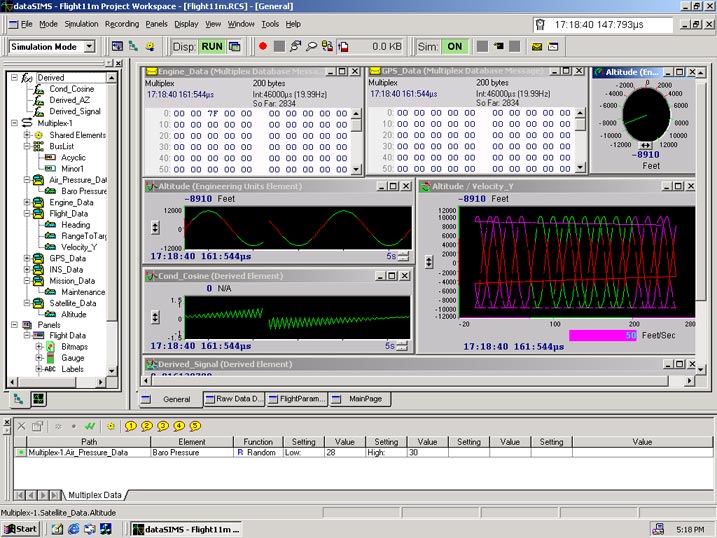Click the yellow envelope icon in toolbar

(537, 47)
